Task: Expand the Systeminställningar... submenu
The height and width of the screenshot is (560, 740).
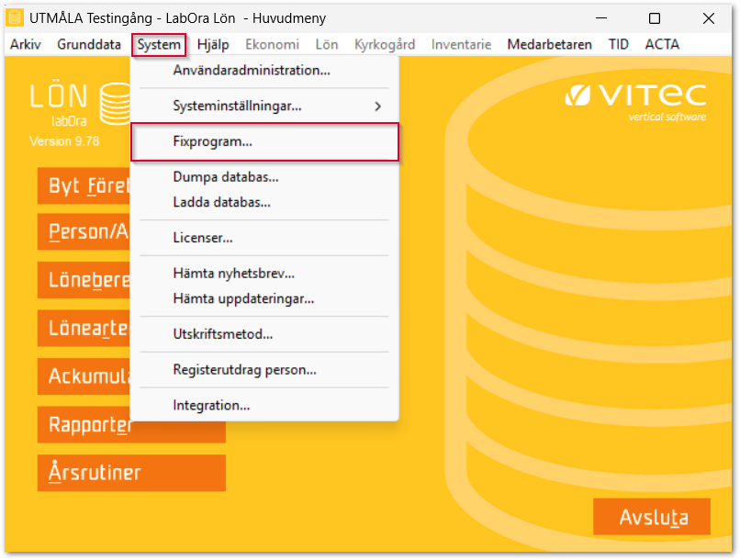Action: [264, 106]
